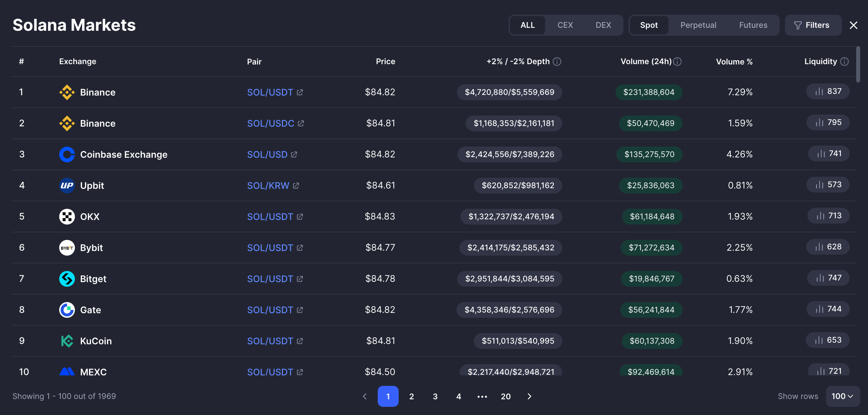
Task: Switch the exchange filter to CEX
Action: click(565, 25)
